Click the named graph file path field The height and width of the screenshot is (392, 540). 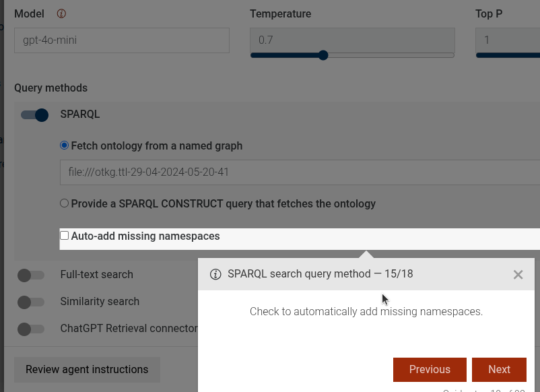(300, 172)
